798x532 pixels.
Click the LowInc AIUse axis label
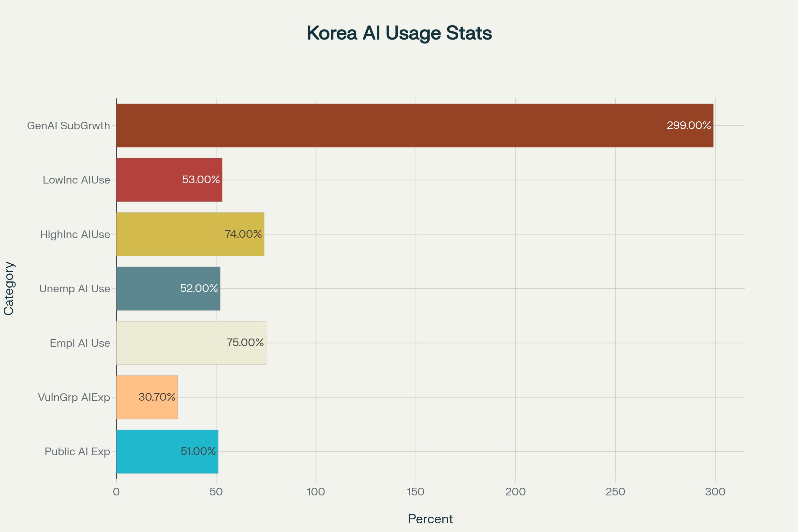76,180
